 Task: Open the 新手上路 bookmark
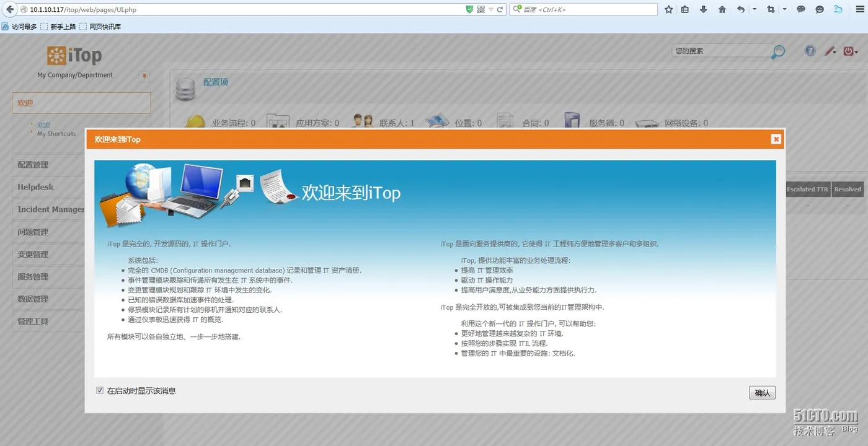click(x=58, y=27)
